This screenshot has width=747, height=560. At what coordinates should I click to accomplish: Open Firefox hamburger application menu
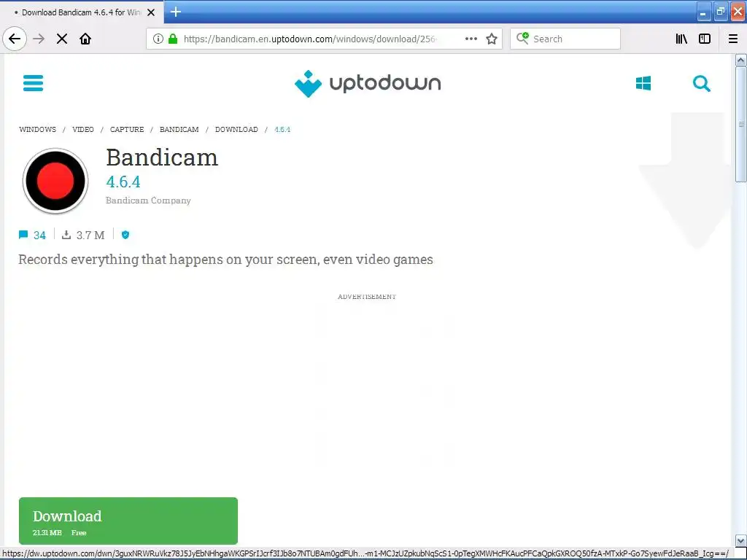click(733, 39)
